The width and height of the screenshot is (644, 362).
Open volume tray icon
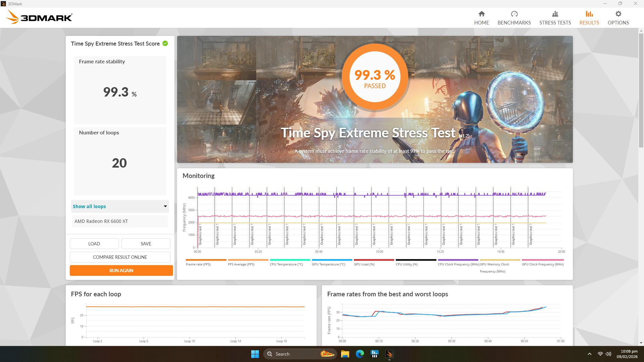[x=608, y=354]
